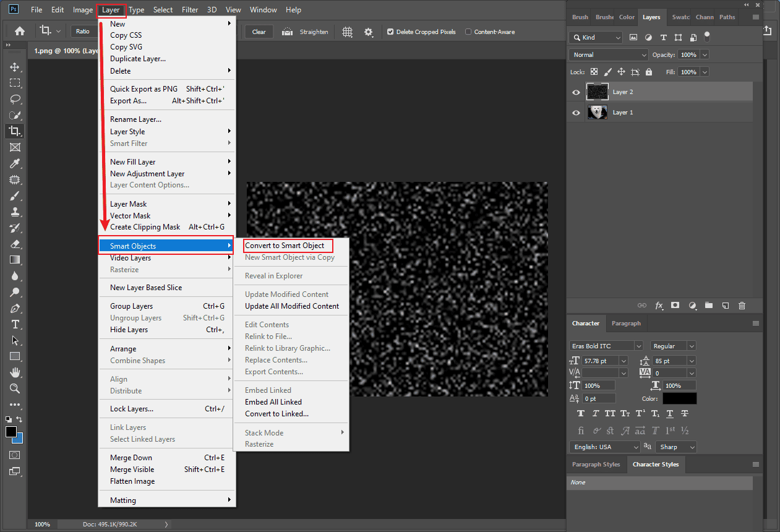This screenshot has height=532, width=780.
Task: Select the Move tool
Action: (x=15, y=67)
